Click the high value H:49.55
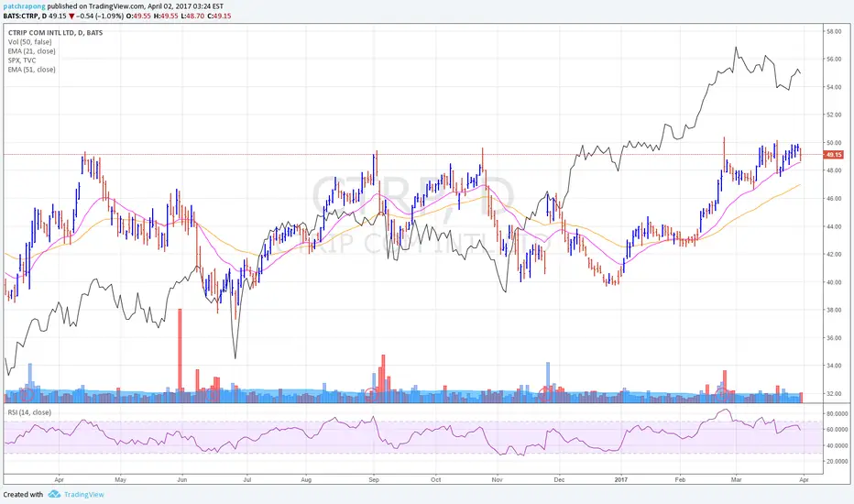Image resolution: width=854 pixels, height=504 pixels. 166,16
